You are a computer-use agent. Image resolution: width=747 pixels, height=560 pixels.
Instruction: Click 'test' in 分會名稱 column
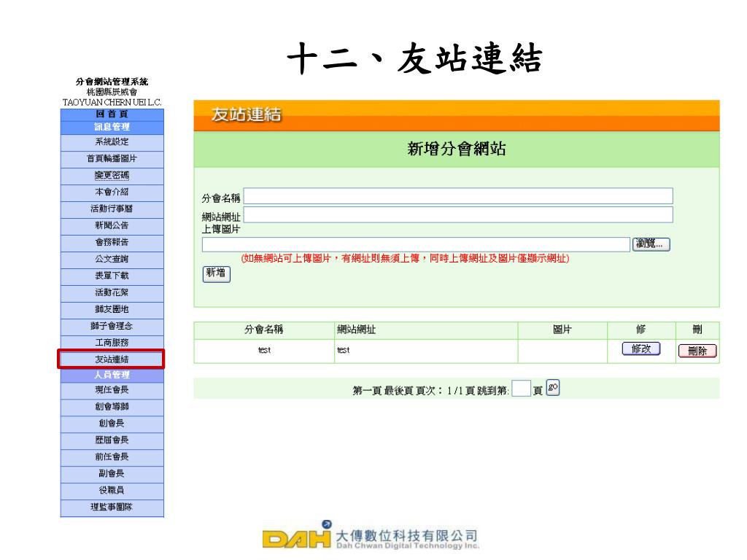click(x=264, y=350)
